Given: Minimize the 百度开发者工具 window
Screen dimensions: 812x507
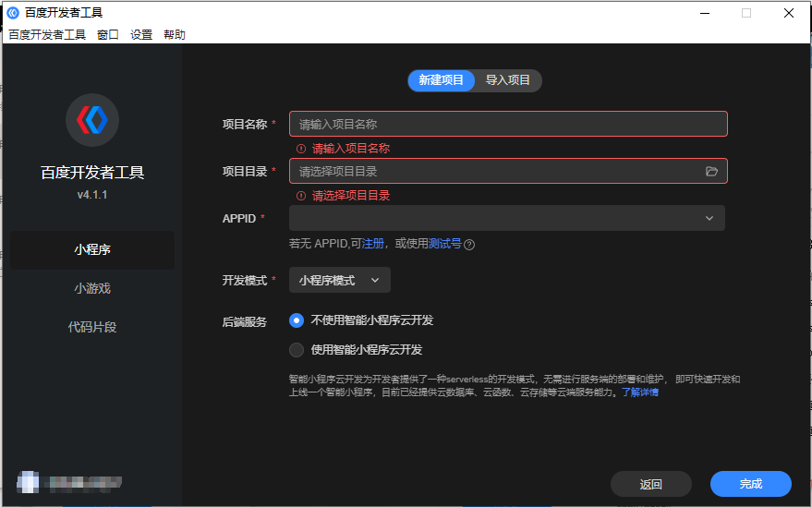Looking at the screenshot, I should click(x=705, y=13).
